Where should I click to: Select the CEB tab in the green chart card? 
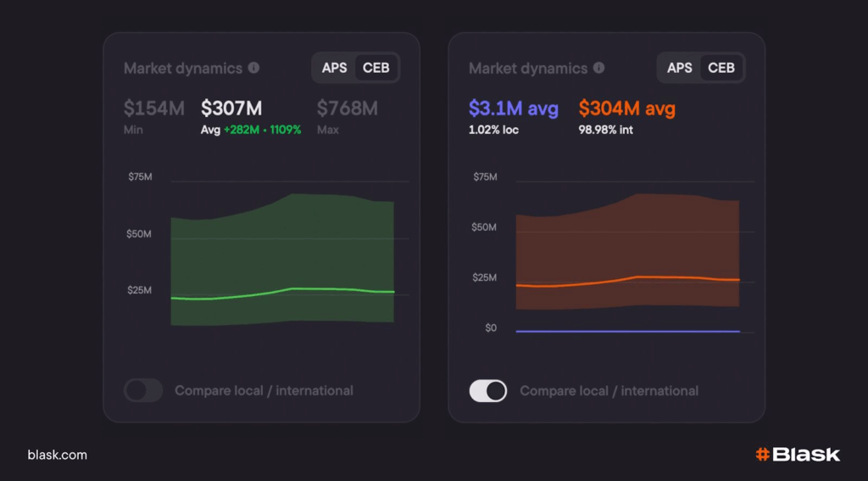tap(376, 68)
